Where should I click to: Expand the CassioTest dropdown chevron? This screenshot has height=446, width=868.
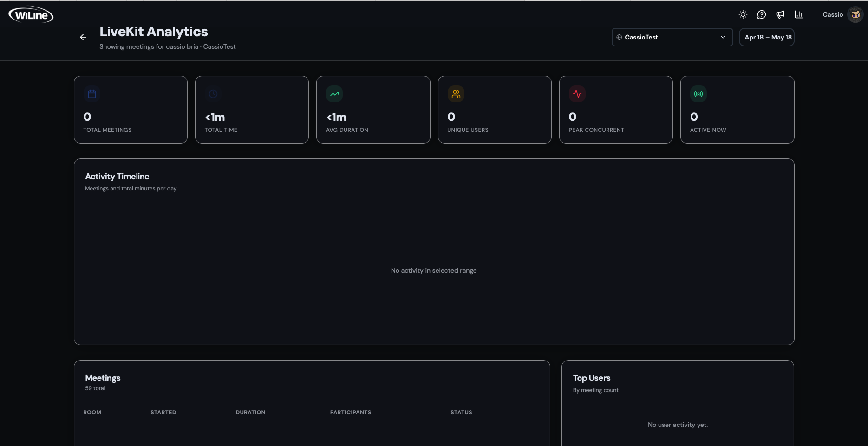pos(723,37)
